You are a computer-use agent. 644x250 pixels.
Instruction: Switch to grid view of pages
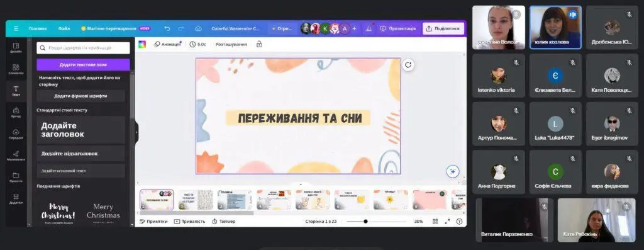click(x=435, y=221)
